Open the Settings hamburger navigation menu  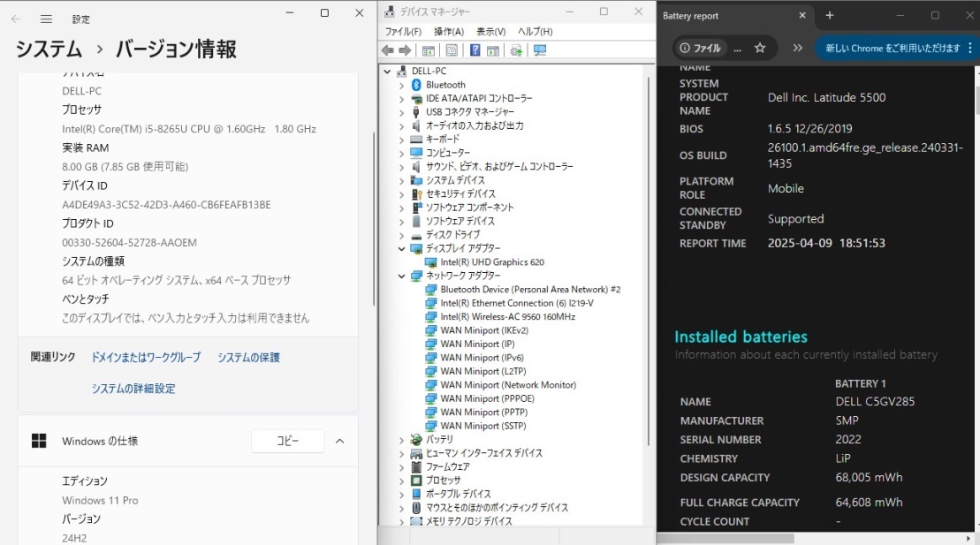pyautogui.click(x=46, y=19)
